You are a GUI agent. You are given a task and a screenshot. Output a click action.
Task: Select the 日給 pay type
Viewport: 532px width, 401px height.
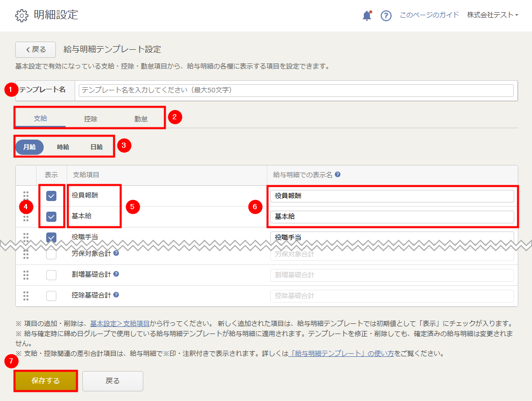coord(97,147)
